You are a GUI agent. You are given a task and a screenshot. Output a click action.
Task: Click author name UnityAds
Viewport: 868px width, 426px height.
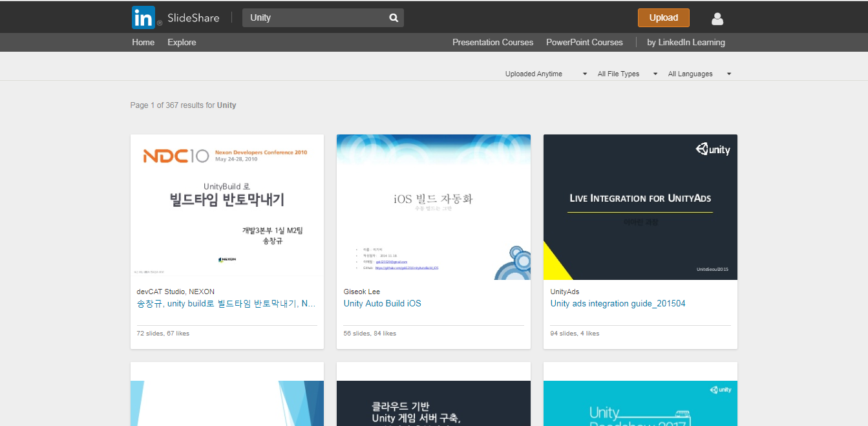tap(565, 292)
